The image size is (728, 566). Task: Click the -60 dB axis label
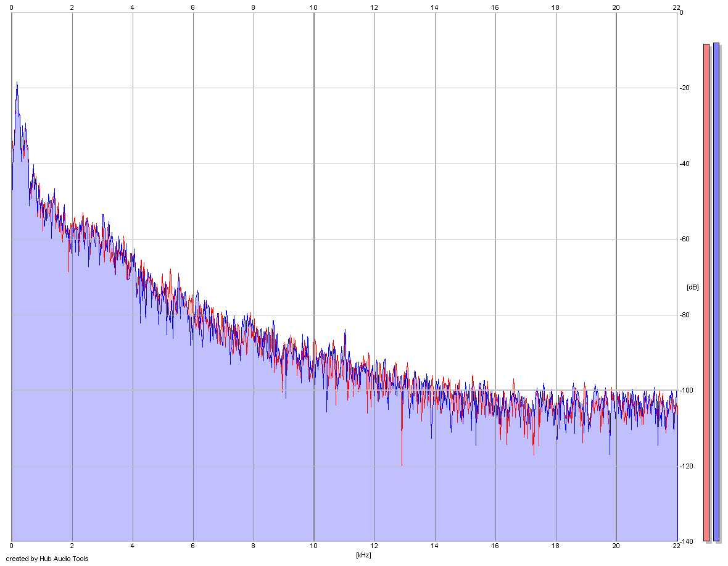685,239
